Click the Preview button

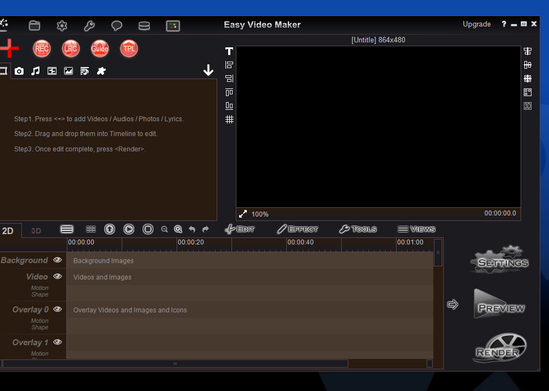coord(500,304)
